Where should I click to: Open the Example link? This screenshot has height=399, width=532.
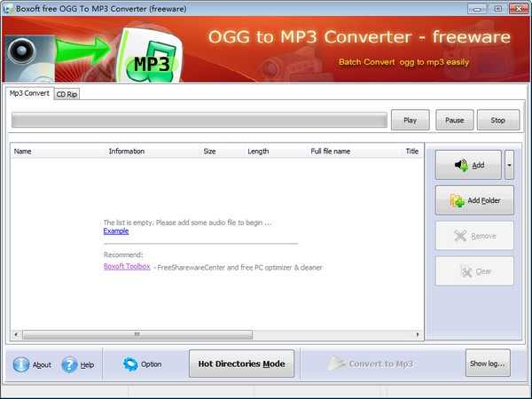116,231
